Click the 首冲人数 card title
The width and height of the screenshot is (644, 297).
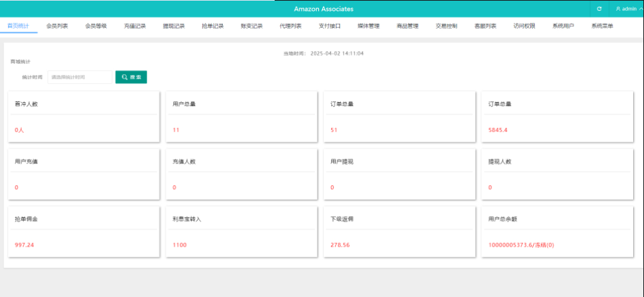click(x=27, y=104)
